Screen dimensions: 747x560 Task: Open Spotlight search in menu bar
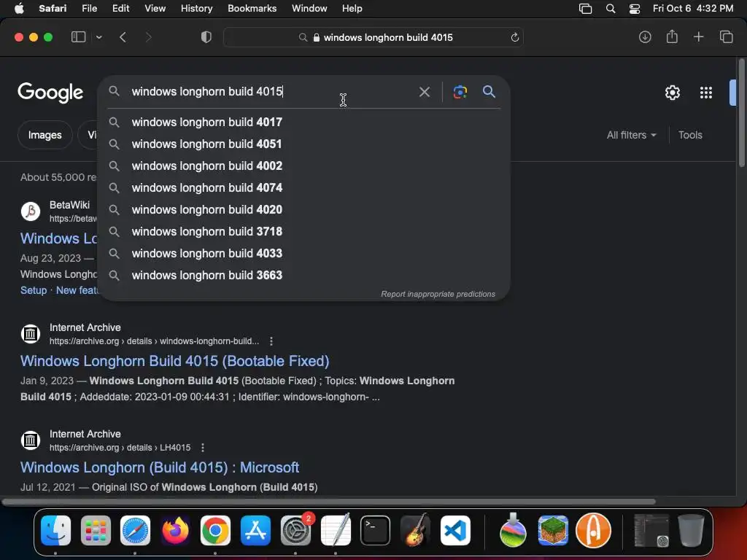[611, 9]
